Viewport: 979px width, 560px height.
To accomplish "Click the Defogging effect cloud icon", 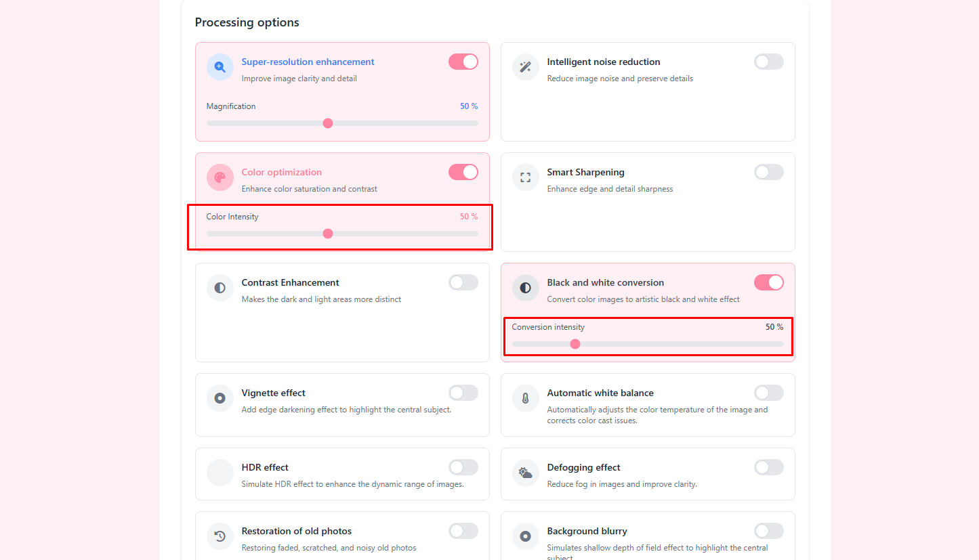I will tap(526, 473).
